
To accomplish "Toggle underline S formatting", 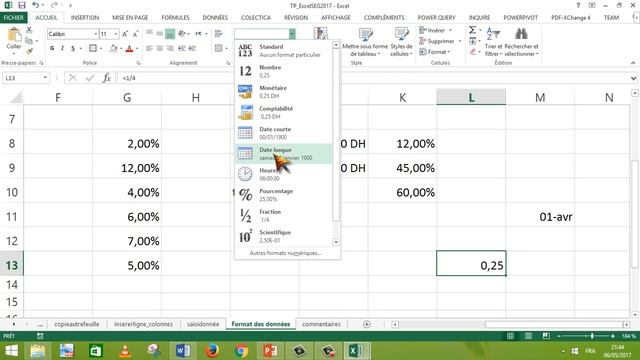I will pyautogui.click(x=73, y=48).
